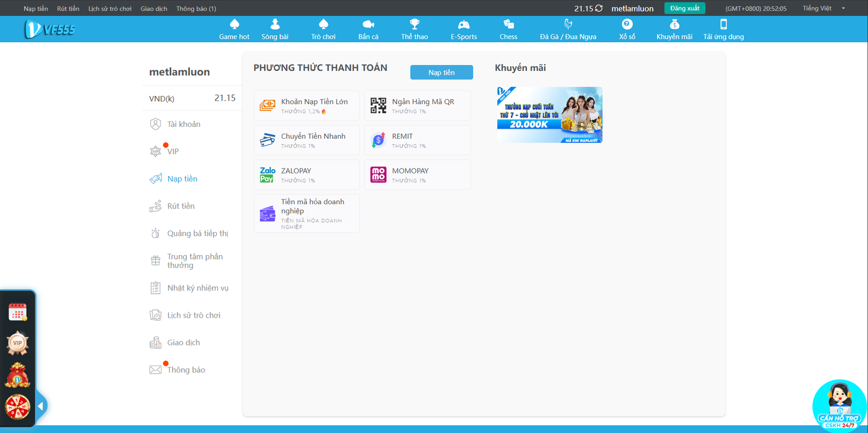This screenshot has height=433, width=868.
Task: Open Chess dice icon
Action: pos(508,24)
